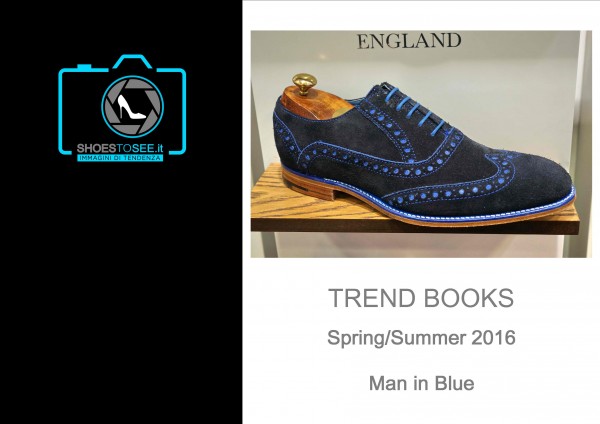Open the SHOESTOSEE.it logo text
Viewport: 600px width, 424px height.
tap(120, 148)
